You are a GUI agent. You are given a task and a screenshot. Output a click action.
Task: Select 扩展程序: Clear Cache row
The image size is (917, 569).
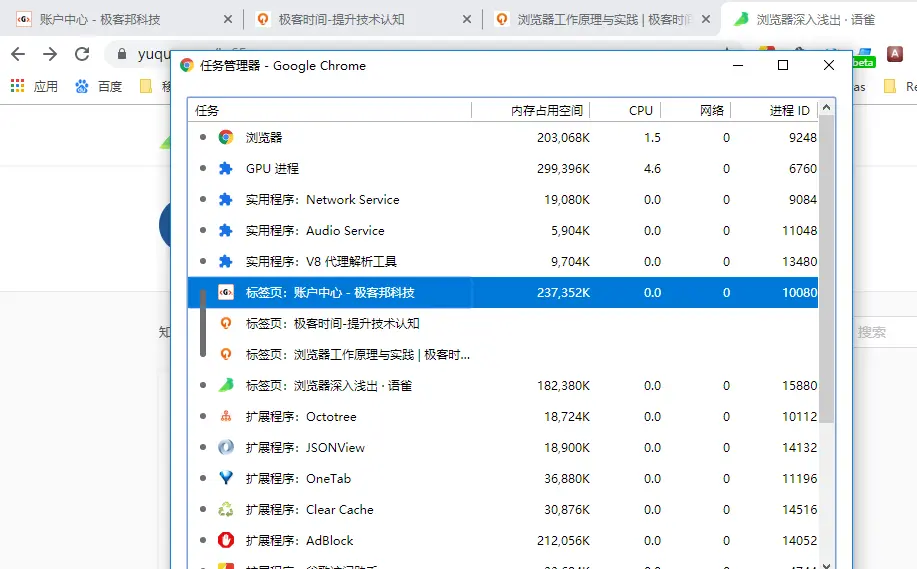[x=503, y=509]
